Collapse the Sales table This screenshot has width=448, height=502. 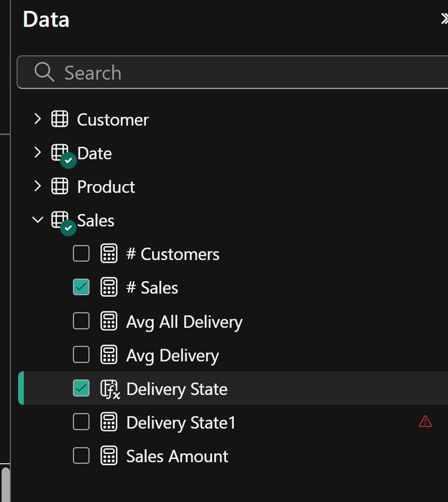pos(38,219)
